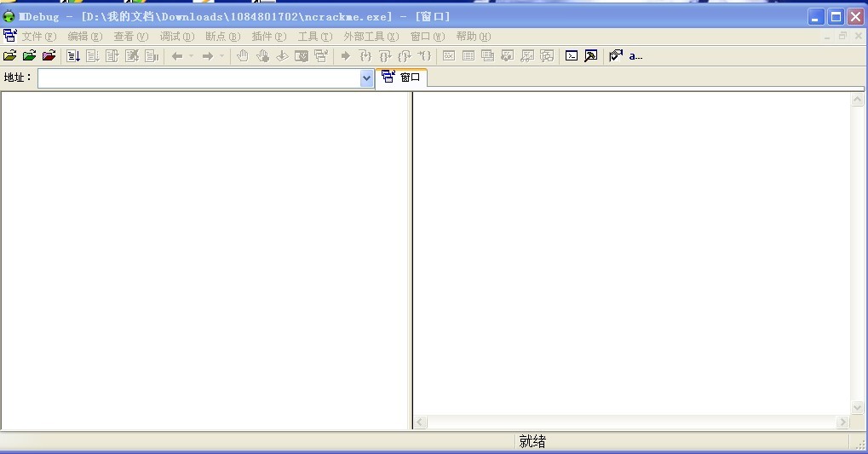The height and width of the screenshot is (454, 868).
Task: Click the step-out braces icon
Action: click(x=405, y=56)
